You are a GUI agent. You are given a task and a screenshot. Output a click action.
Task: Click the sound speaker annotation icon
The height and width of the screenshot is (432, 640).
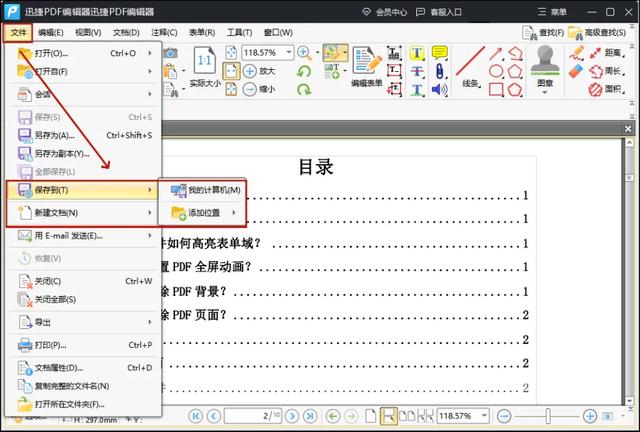(439, 90)
